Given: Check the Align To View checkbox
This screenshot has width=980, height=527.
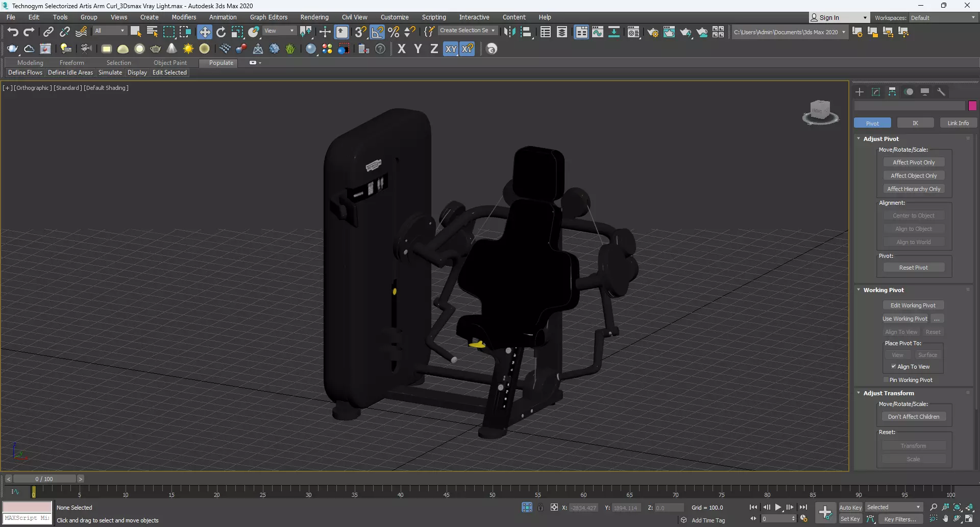Looking at the screenshot, I should click(894, 366).
